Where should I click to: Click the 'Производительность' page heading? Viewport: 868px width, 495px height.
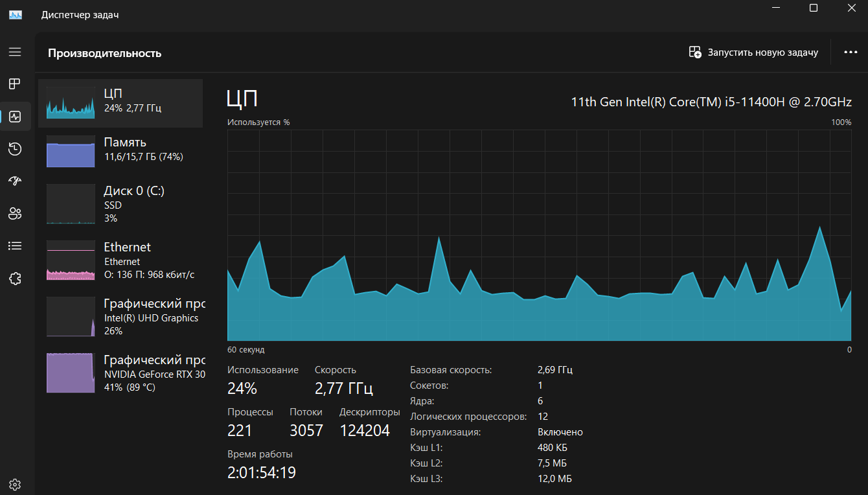104,53
